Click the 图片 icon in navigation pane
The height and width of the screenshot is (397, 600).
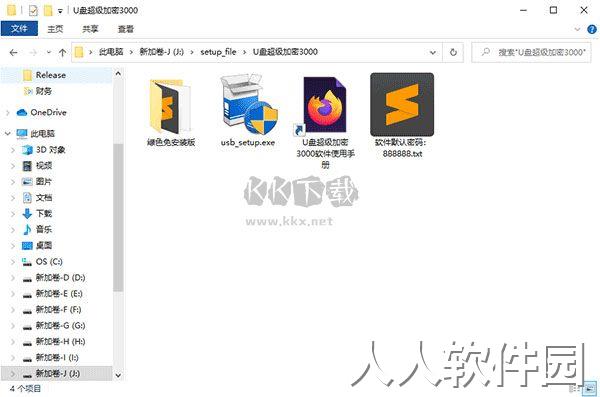(27, 181)
